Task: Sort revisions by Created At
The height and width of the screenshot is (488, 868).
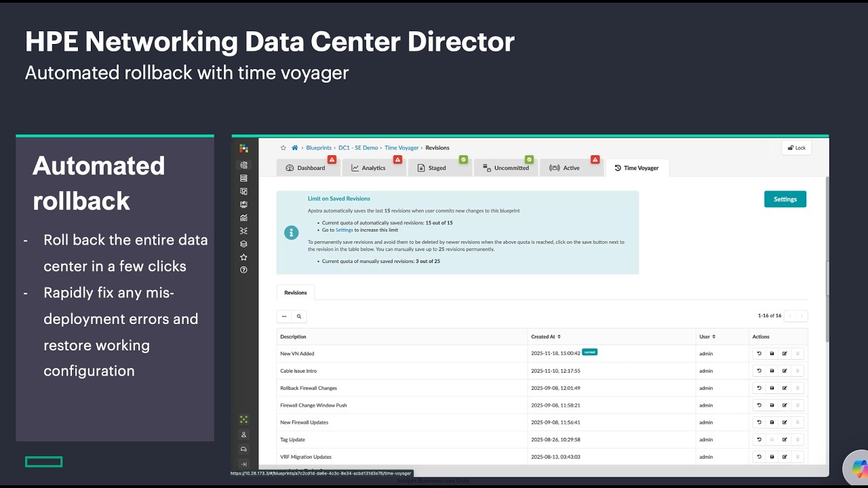Action: [x=546, y=337]
